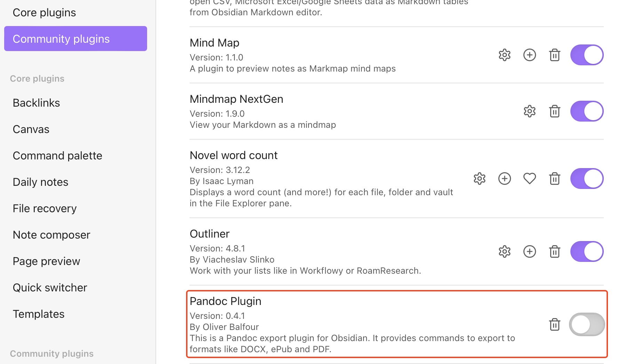Uninstall Pandoc Plugin using trash icon

coord(554,324)
